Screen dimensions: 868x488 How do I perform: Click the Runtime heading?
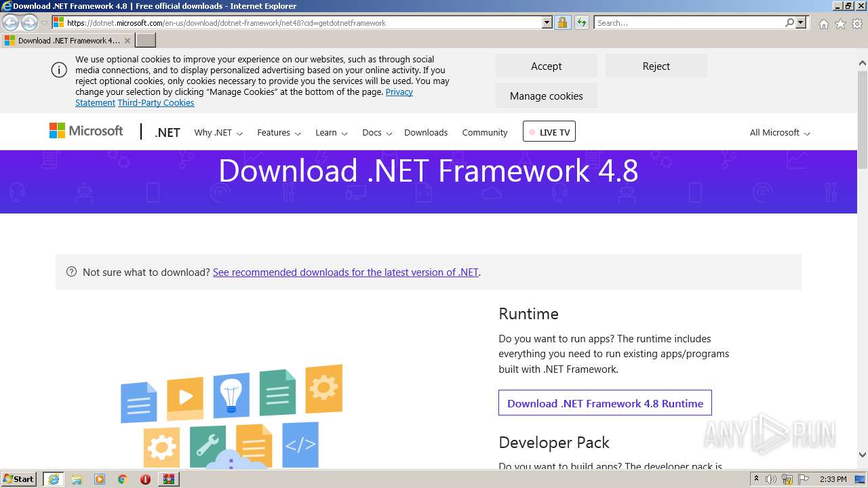click(528, 314)
